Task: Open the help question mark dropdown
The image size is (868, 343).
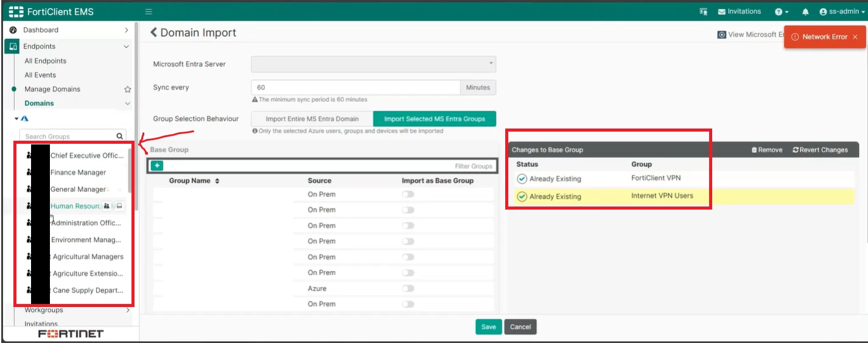Action: [782, 12]
